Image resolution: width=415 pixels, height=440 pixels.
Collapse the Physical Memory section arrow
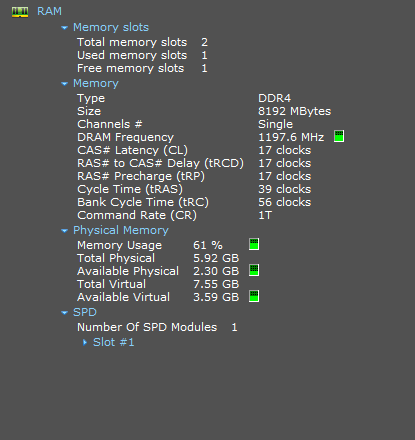[x=65, y=231]
